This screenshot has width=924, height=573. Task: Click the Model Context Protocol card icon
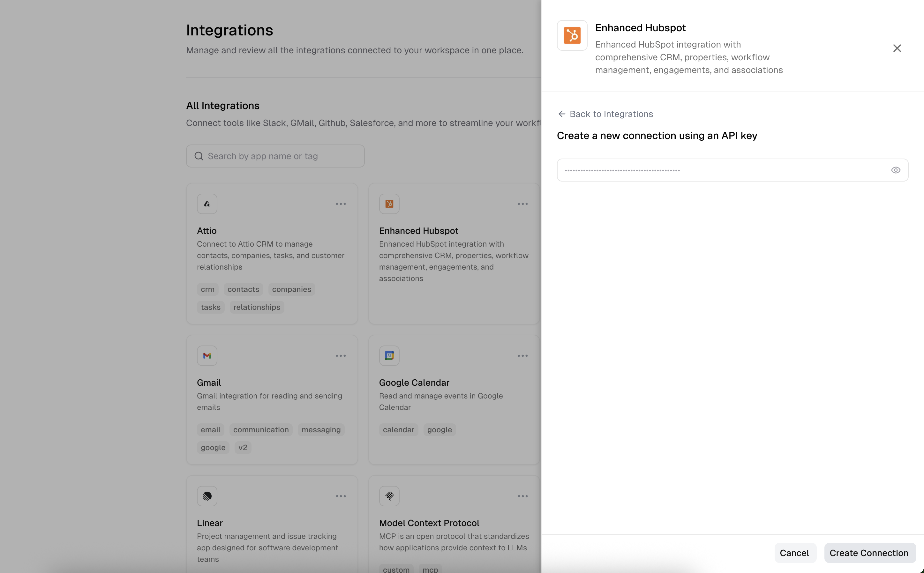click(x=389, y=496)
